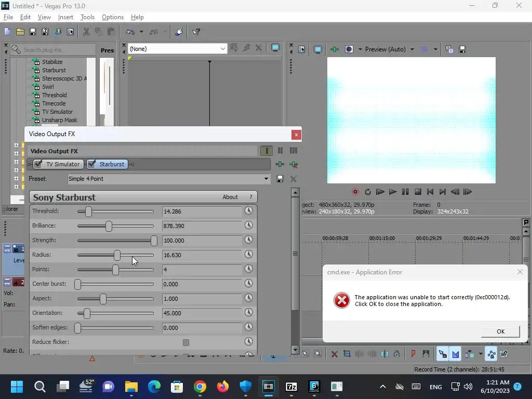Screen dimensions: 532x399
Task: Animate the Threshold parameter clock icon
Action: pyautogui.click(x=249, y=211)
